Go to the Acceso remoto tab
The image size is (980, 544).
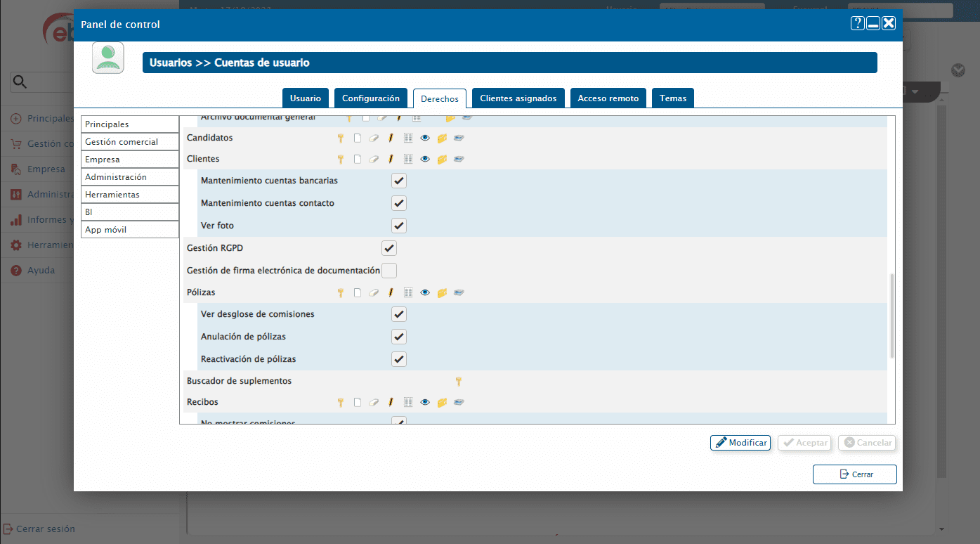pyautogui.click(x=608, y=98)
